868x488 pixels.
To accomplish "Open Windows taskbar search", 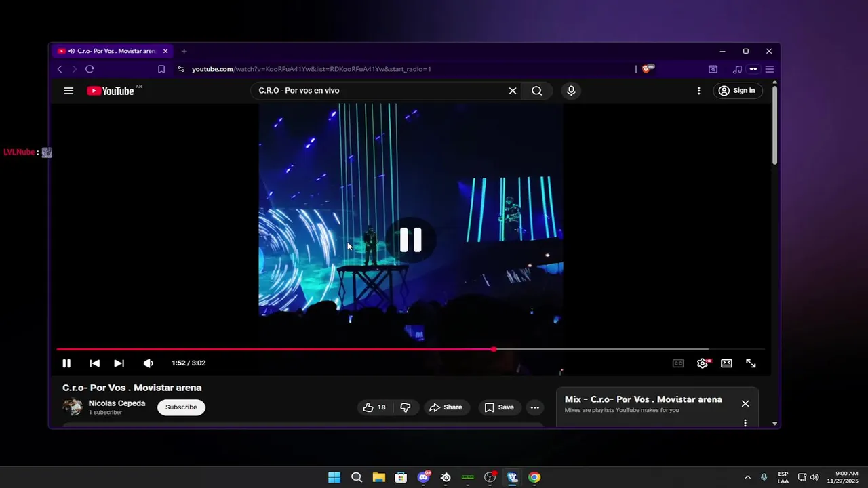I will 357,477.
